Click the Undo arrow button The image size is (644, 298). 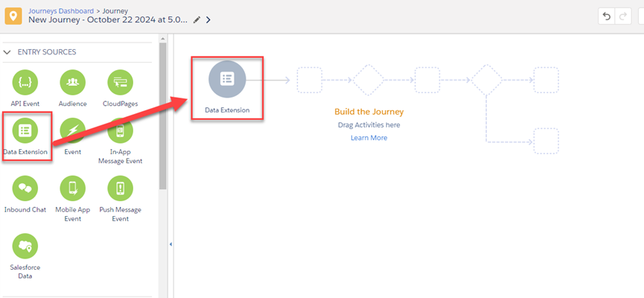click(607, 16)
